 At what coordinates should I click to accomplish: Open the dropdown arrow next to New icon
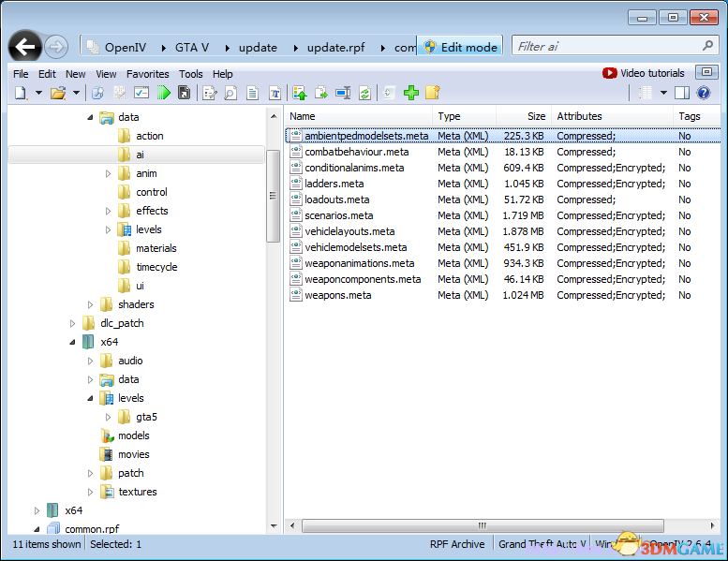(x=39, y=93)
